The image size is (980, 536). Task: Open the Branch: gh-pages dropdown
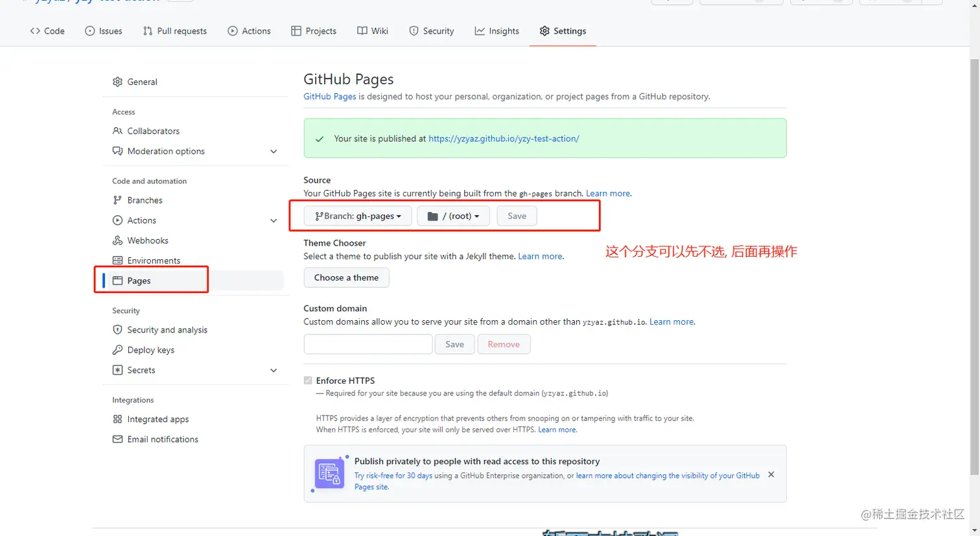(x=358, y=216)
